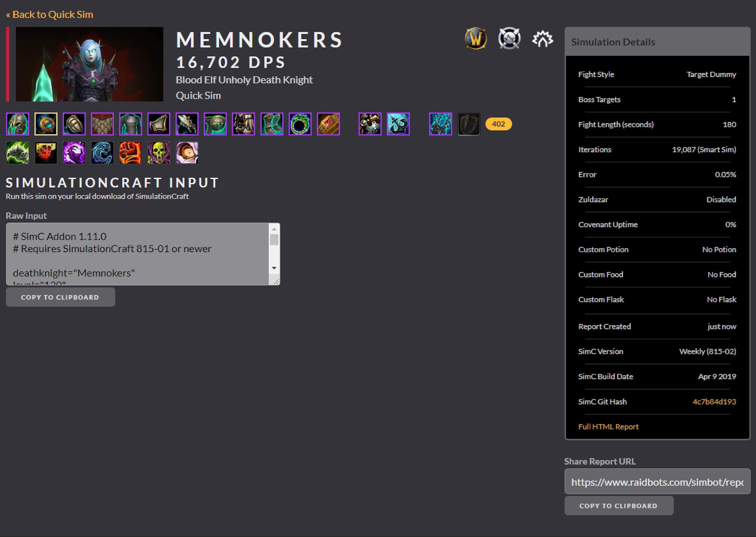
Task: Click the empty off-hand shield slot
Action: [x=468, y=124]
